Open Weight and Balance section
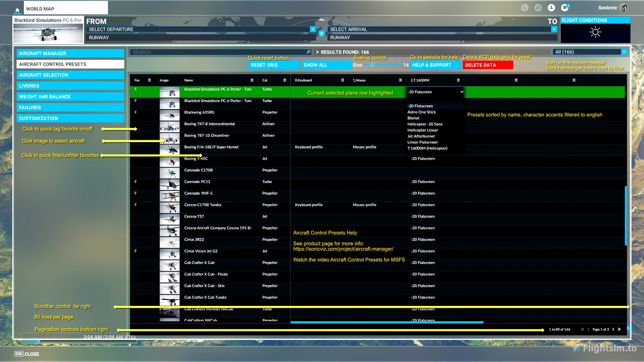The height and width of the screenshot is (362, 644). [70, 97]
